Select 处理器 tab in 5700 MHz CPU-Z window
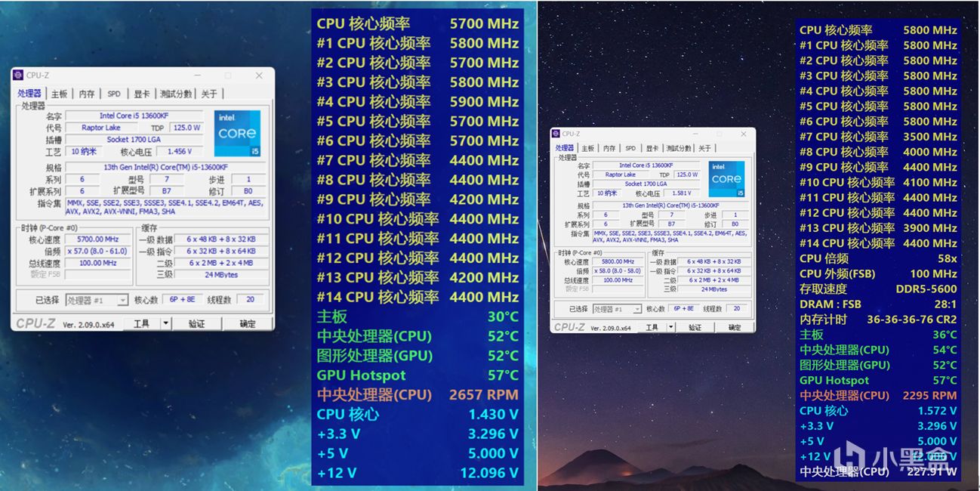Image resolution: width=980 pixels, height=491 pixels. 29,93
